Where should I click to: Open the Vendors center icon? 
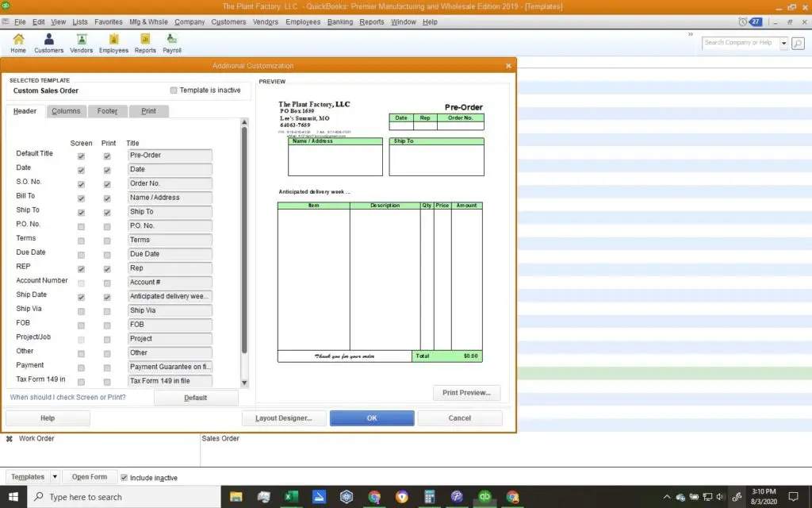pos(81,40)
